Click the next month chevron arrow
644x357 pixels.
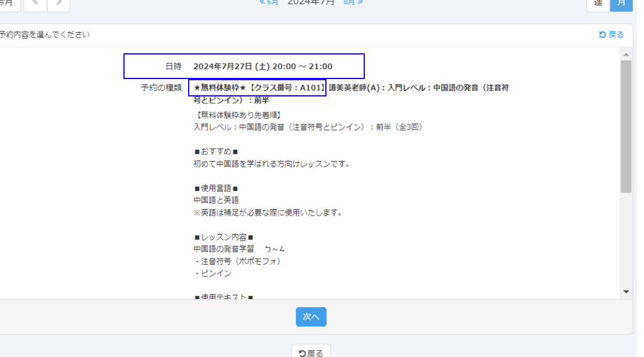(x=59, y=3)
